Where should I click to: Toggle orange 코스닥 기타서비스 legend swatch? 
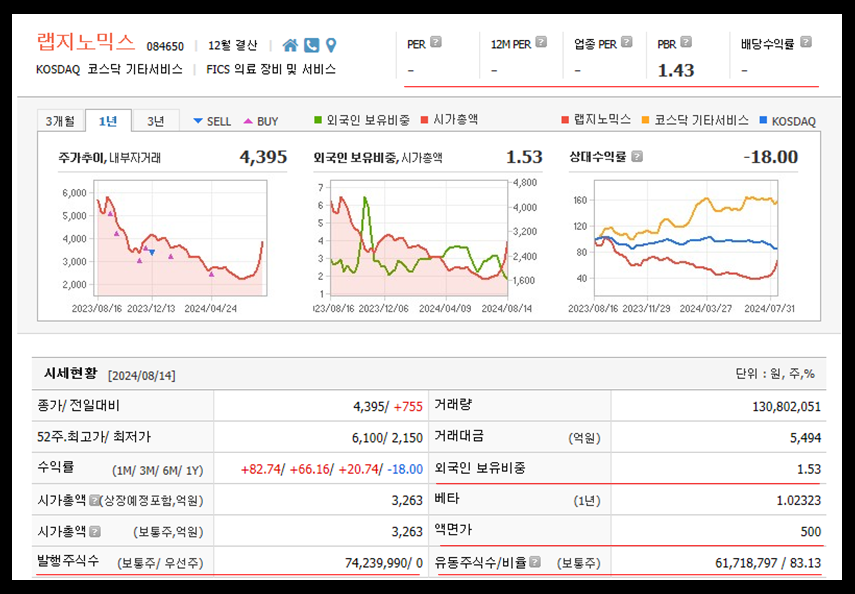pyautogui.click(x=646, y=120)
